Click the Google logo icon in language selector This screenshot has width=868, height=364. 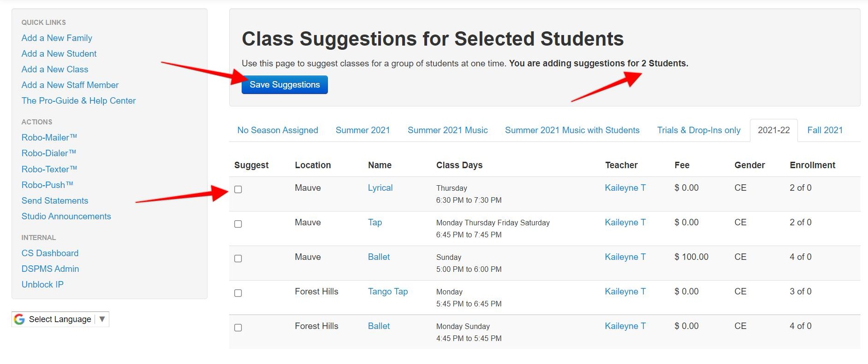[x=19, y=319]
